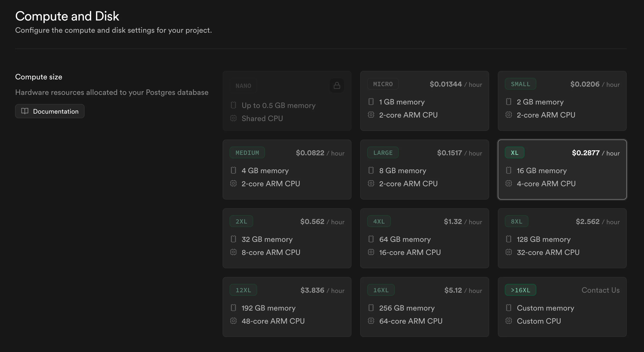Select the 16XL 256 GB card
Screen dimensions: 644x352
tap(424, 307)
